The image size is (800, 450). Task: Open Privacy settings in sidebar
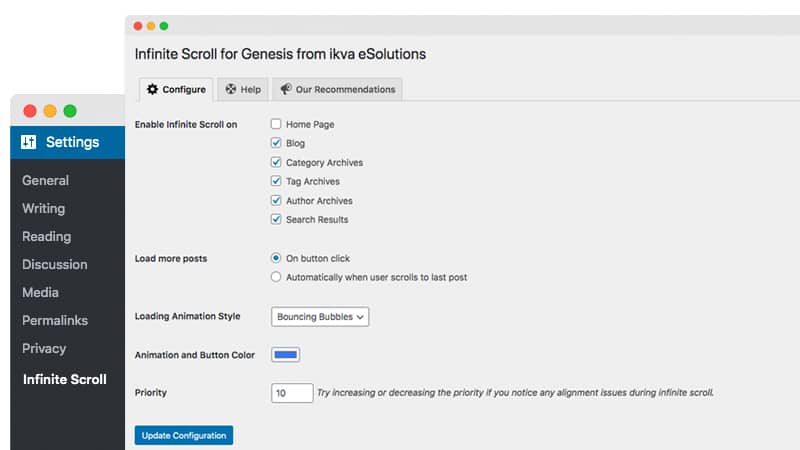point(44,348)
